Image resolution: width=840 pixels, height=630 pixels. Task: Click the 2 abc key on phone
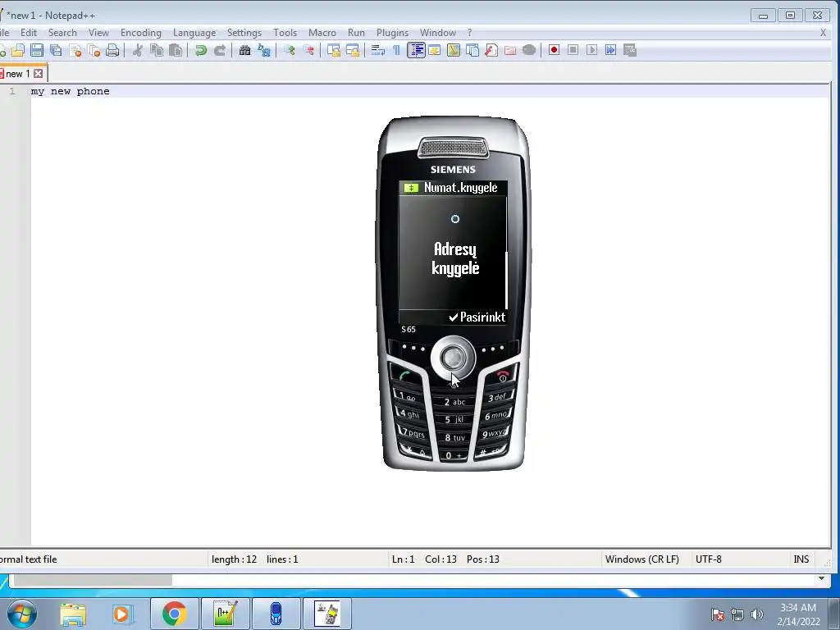(x=454, y=402)
